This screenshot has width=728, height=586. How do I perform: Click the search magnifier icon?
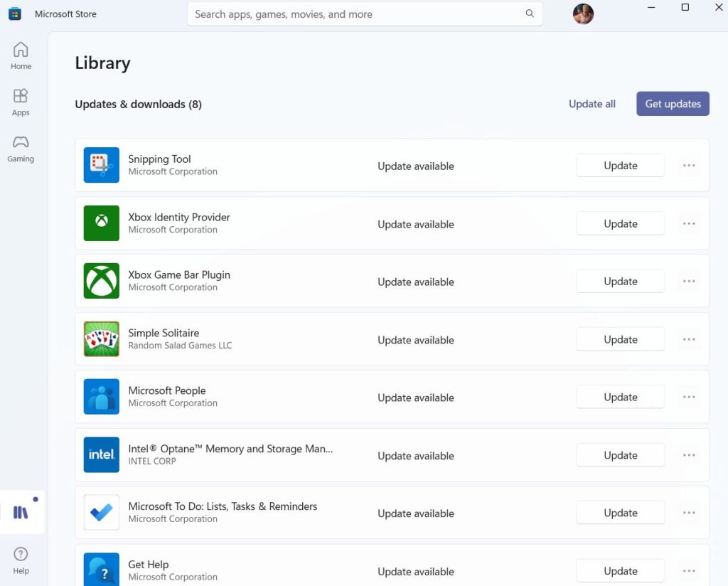click(529, 14)
